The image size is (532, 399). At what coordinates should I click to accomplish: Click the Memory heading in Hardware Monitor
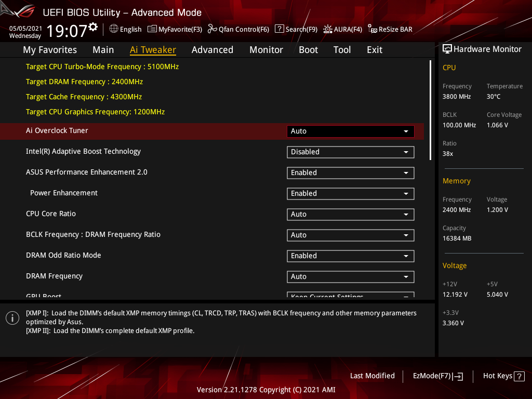coord(456,181)
